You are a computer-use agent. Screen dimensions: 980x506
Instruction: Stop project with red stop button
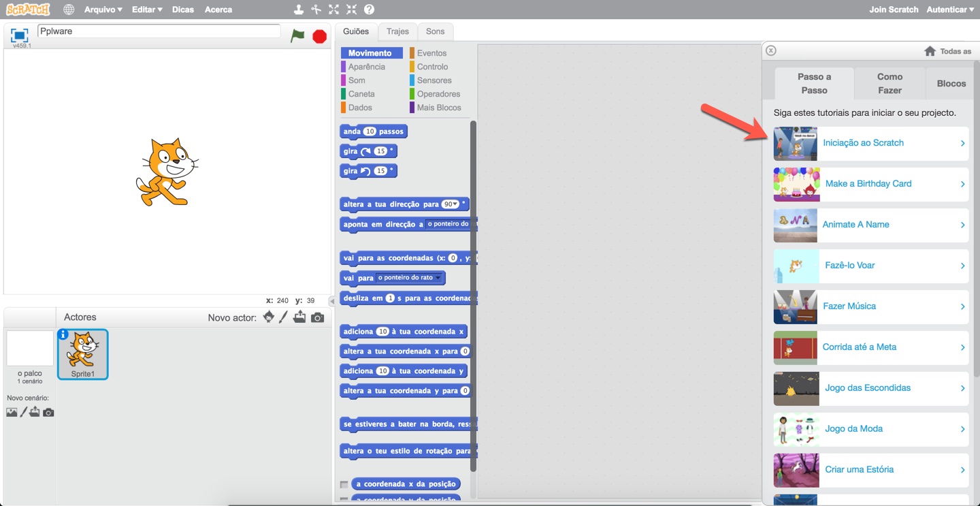point(320,36)
